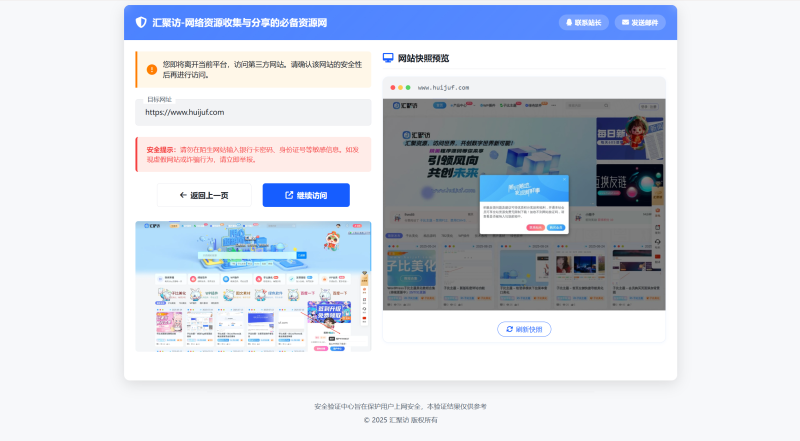Click the refresh icon on 刷新快照
Screen dimensions: 800x441
coord(509,329)
